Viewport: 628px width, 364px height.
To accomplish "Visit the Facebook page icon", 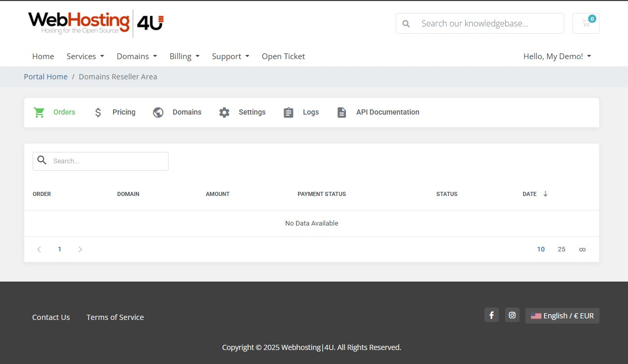I will 492,315.
